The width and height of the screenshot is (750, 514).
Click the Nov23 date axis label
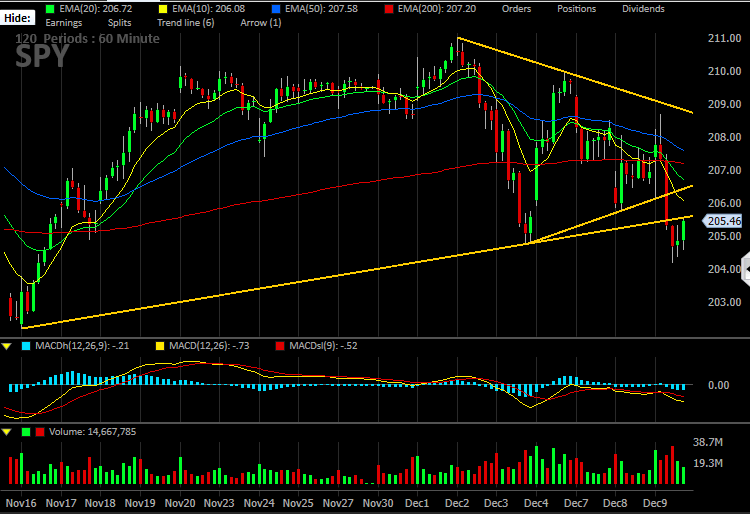(219, 503)
